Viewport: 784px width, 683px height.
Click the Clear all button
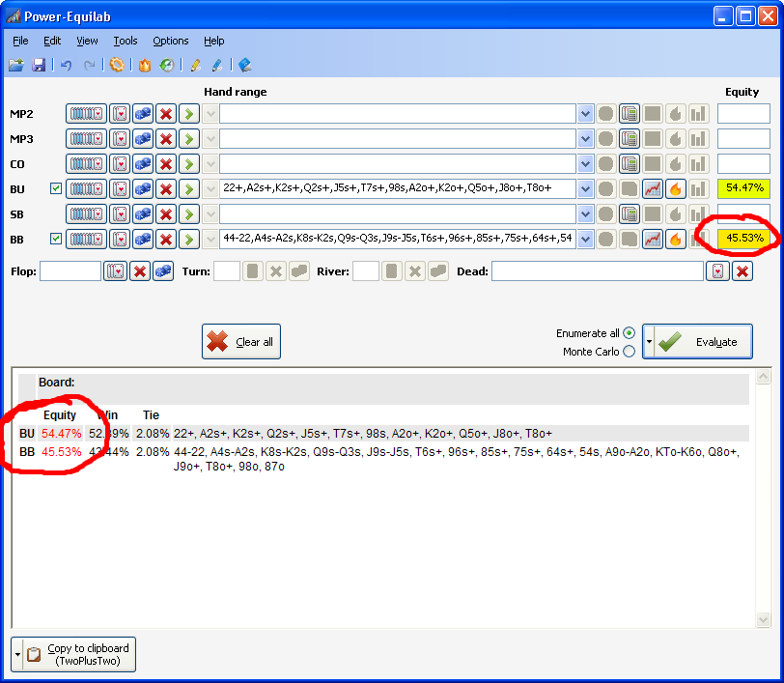[241, 342]
